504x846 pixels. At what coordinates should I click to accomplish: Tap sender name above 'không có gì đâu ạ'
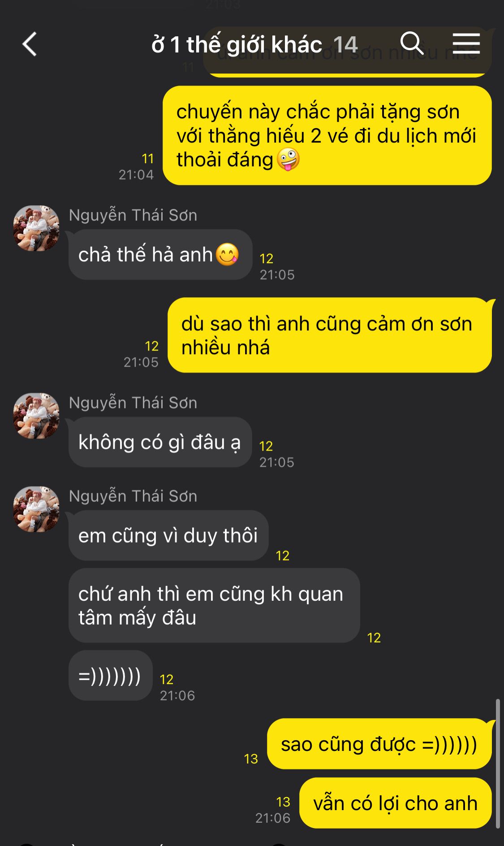point(133,403)
